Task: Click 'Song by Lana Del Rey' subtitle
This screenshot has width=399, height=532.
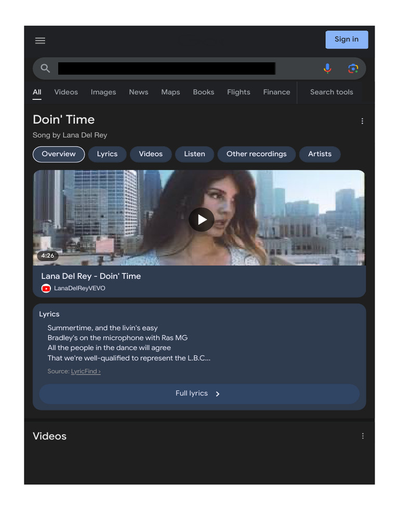Action: click(x=70, y=135)
